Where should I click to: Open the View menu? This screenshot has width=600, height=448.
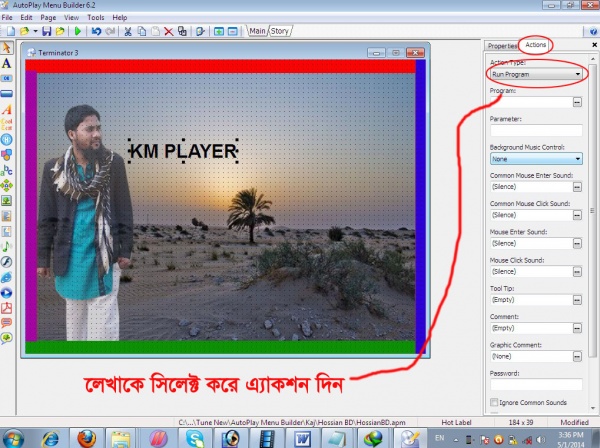click(72, 18)
